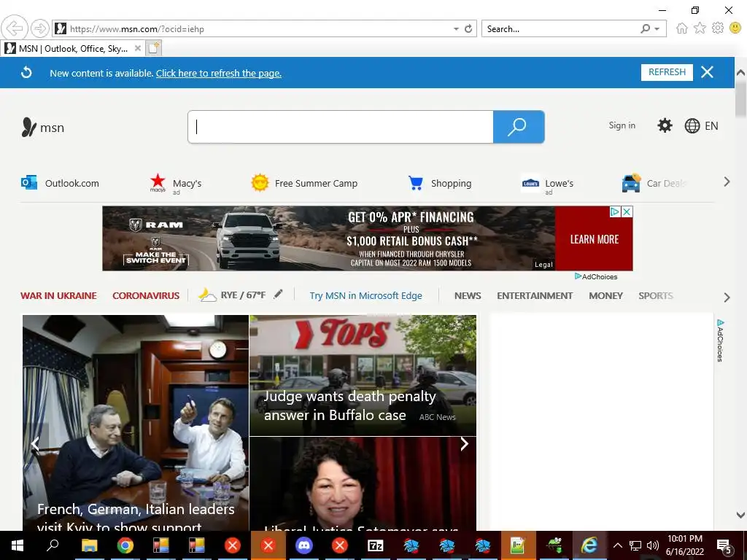Click the page scrollbar up arrow
This screenshot has height=560, width=747.
740,73
